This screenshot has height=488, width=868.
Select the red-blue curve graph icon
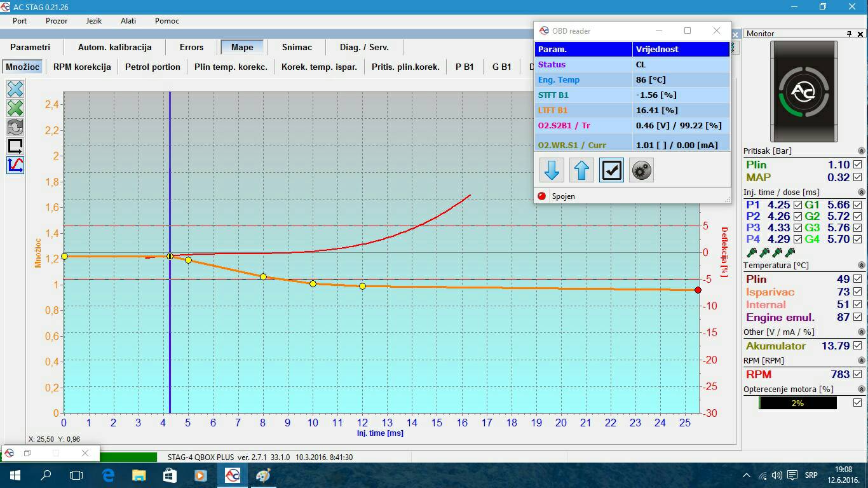(15, 165)
